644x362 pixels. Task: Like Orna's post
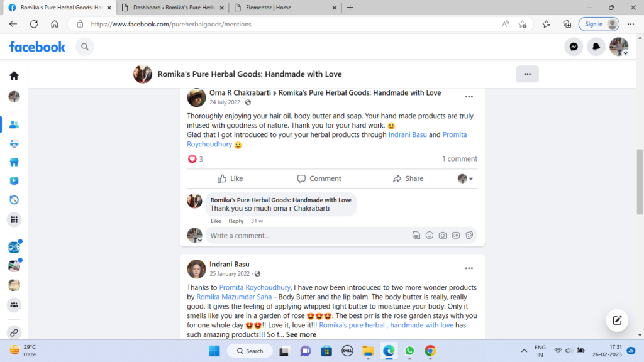pos(230,178)
